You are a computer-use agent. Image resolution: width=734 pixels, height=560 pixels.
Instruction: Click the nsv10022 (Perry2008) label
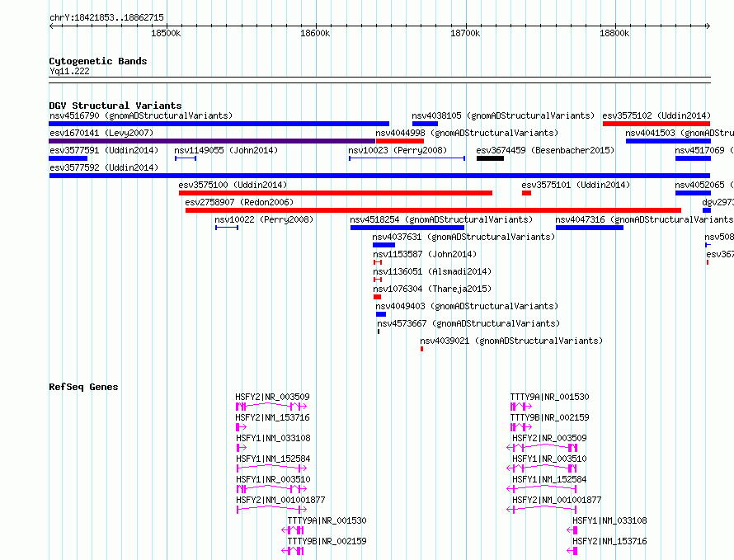(x=264, y=219)
